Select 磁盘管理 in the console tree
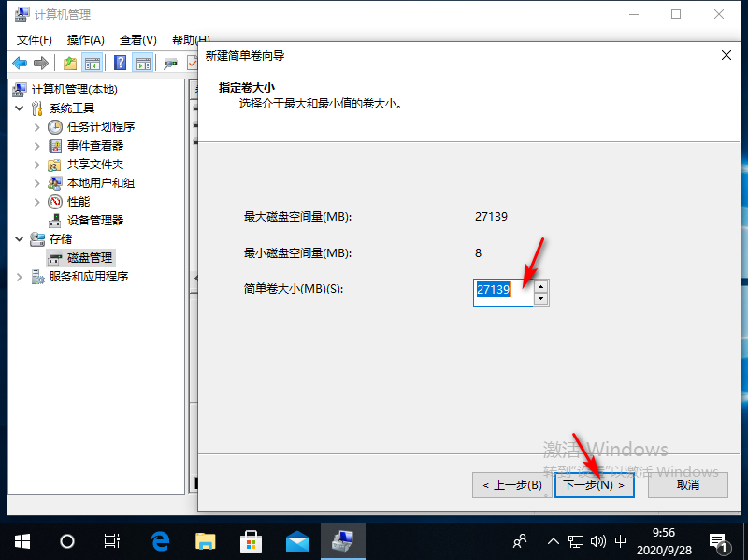Viewport: 748px width, 560px height. click(89, 257)
